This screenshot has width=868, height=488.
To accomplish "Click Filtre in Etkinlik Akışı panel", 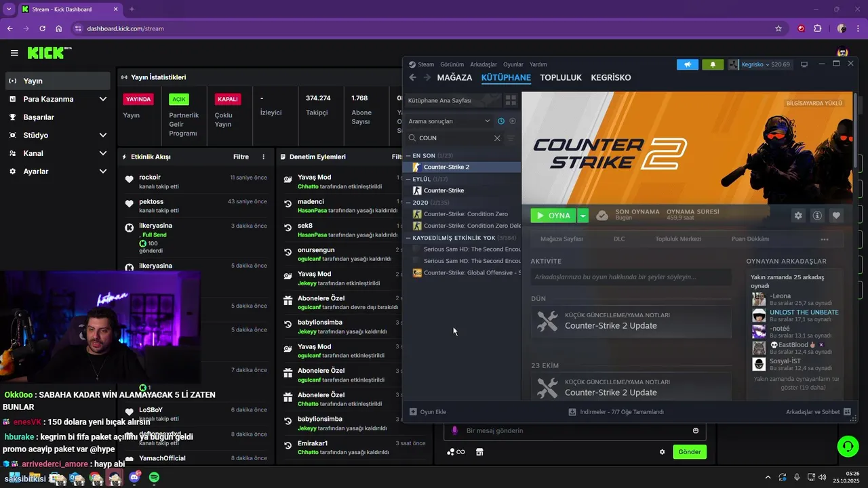I will (x=241, y=157).
